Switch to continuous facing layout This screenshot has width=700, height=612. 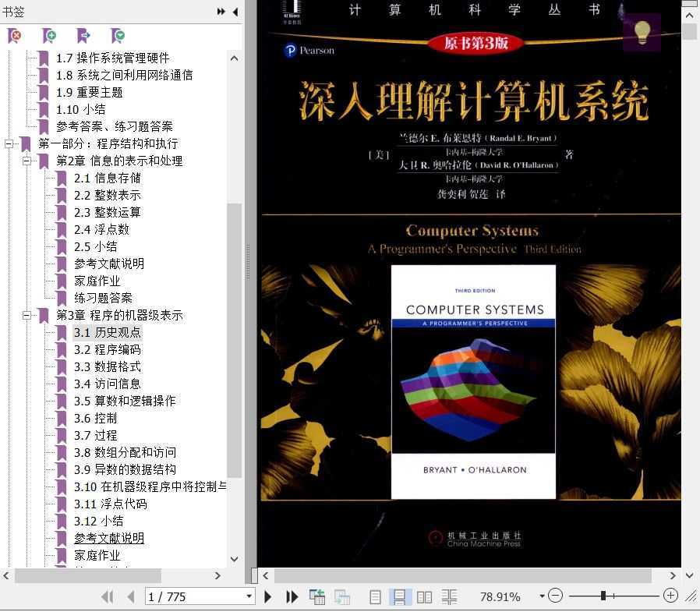pyautogui.click(x=449, y=597)
